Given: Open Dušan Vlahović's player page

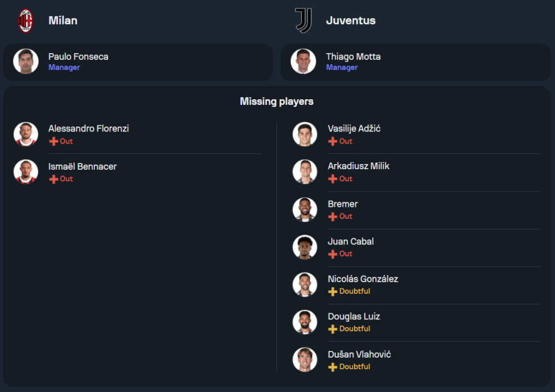Looking at the screenshot, I should pos(359,354).
